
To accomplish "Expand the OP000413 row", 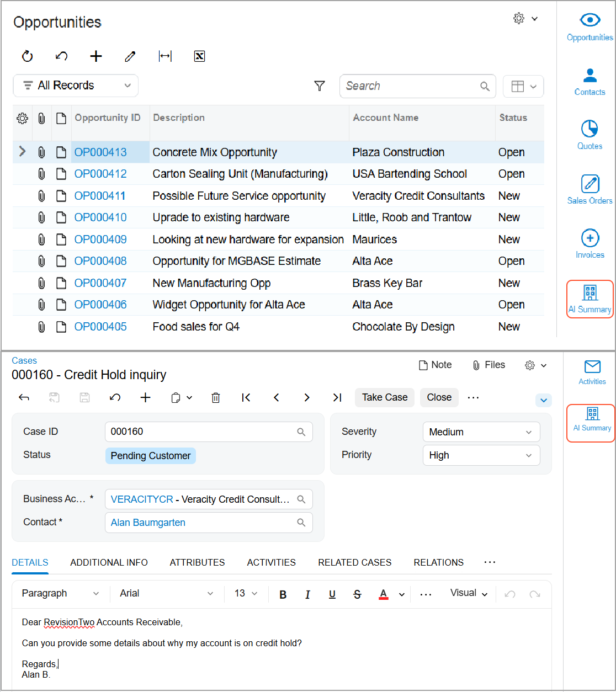I will [x=22, y=151].
